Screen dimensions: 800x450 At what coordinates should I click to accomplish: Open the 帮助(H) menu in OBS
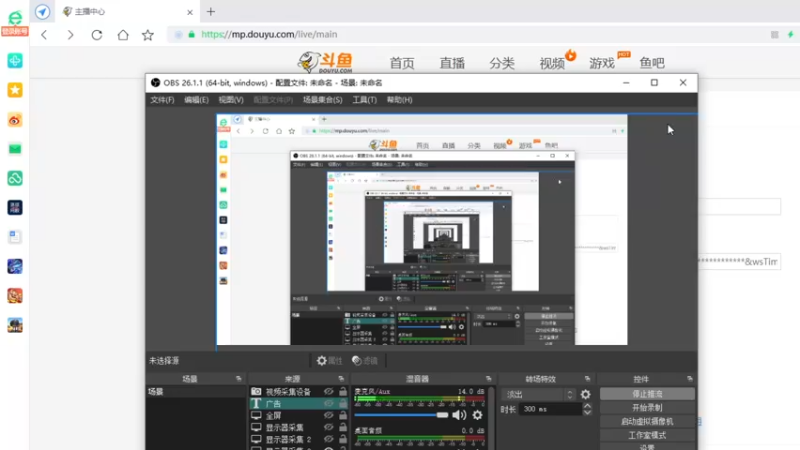pyautogui.click(x=399, y=100)
